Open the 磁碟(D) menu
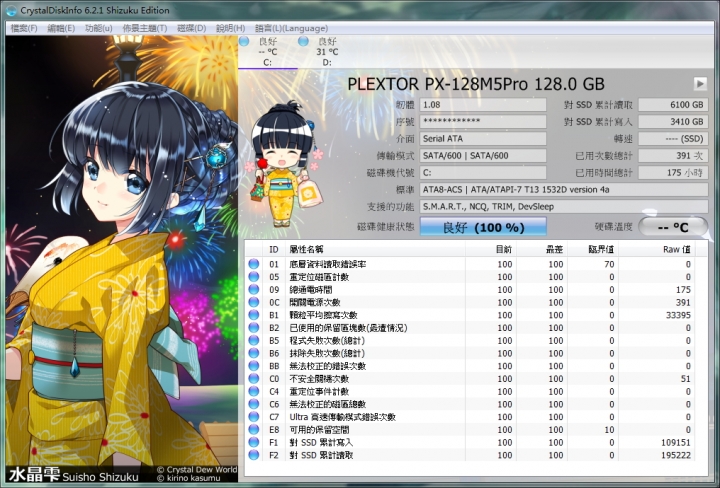Viewport: 720px width, 488px height. [x=191, y=28]
